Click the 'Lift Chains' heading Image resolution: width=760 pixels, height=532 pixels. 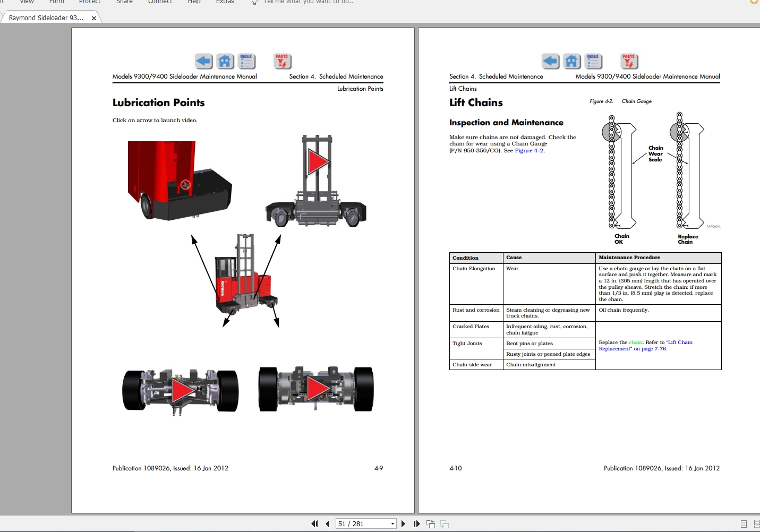pos(476,102)
